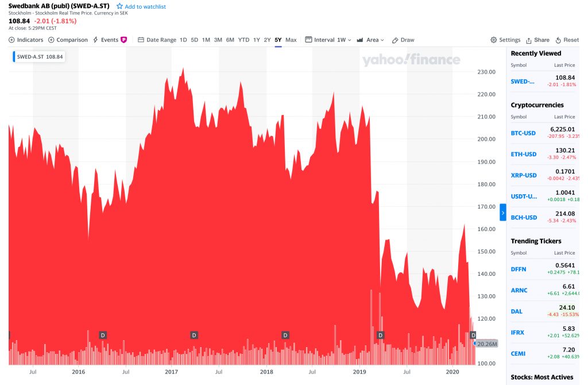Click the 6,225.01 BTC-USD last price
588x385 pixels.
(563, 129)
